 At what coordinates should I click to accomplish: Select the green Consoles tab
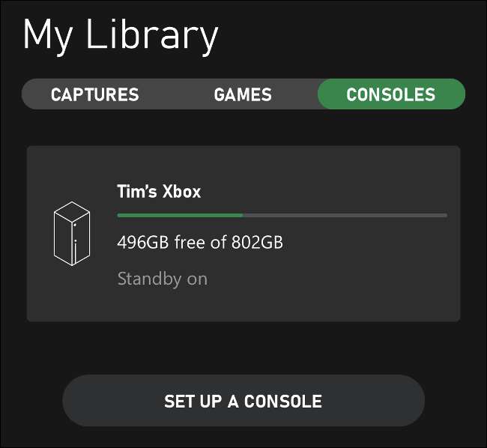click(x=391, y=94)
